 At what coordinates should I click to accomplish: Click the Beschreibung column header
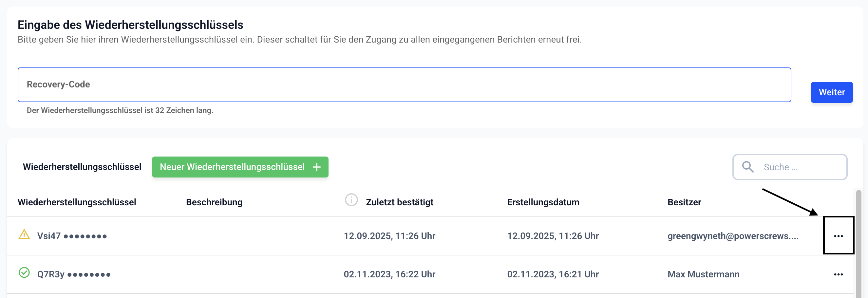[x=214, y=202]
